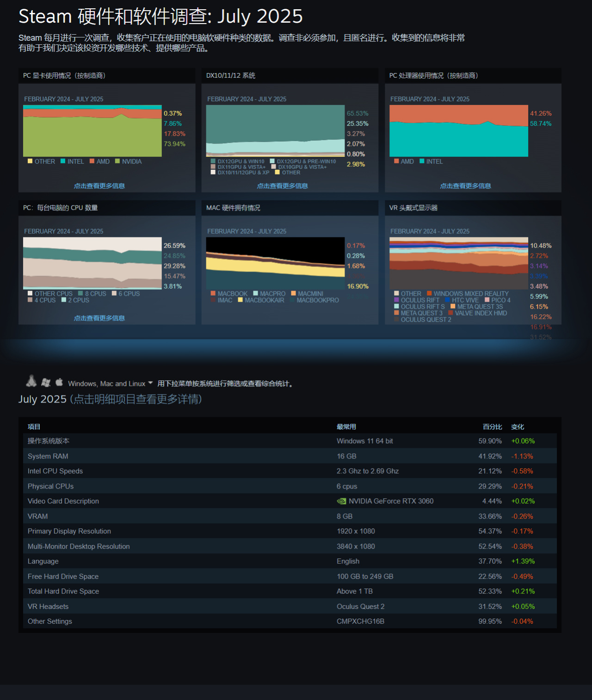The width and height of the screenshot is (592, 700).
Task: Click the OCULUS QUEST 2 legend swatch
Action: pyautogui.click(x=396, y=319)
